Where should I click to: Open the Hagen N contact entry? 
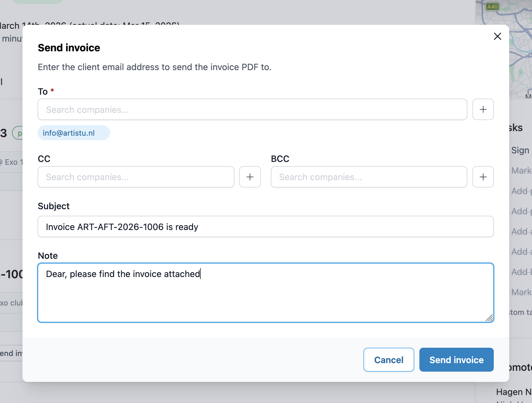513,392
